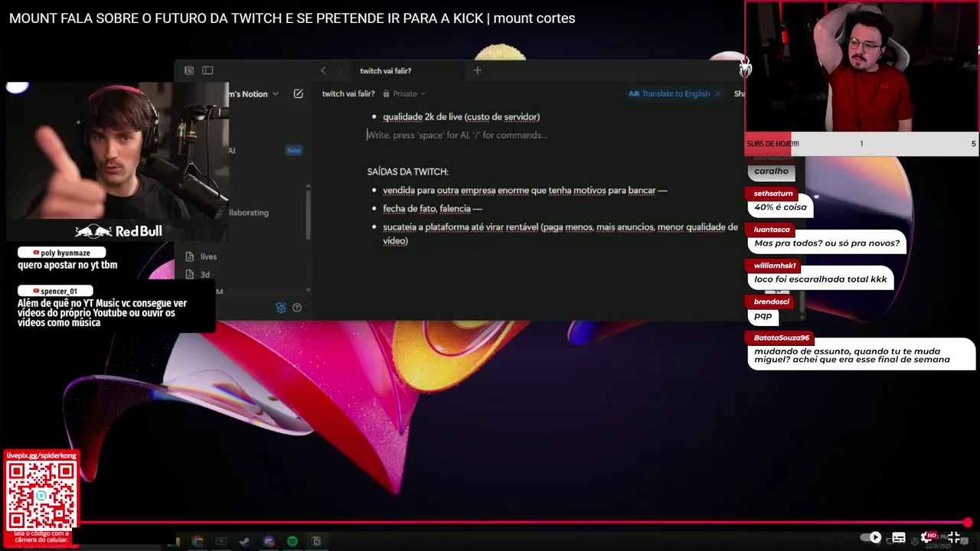The image size is (980, 551).
Task: Click the 'twitch vai falir?' breadcrumb title
Action: [348, 94]
